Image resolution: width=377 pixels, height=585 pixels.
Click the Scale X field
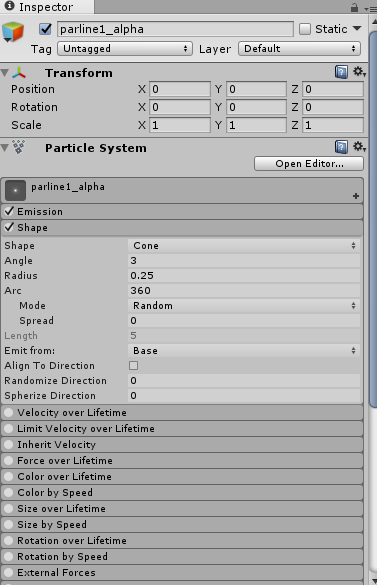pos(180,125)
